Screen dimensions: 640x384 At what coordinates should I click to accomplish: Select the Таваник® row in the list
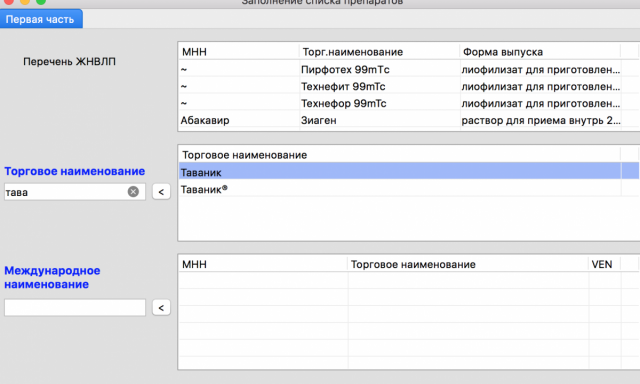(409, 189)
